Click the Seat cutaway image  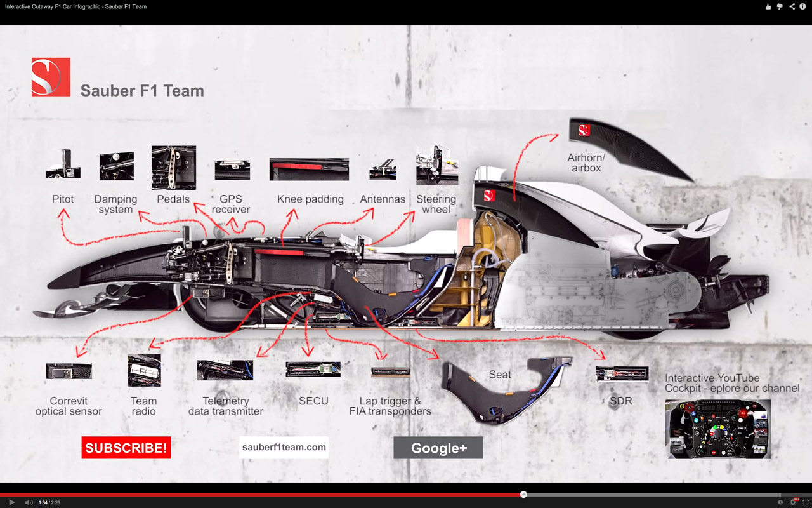pos(501,387)
